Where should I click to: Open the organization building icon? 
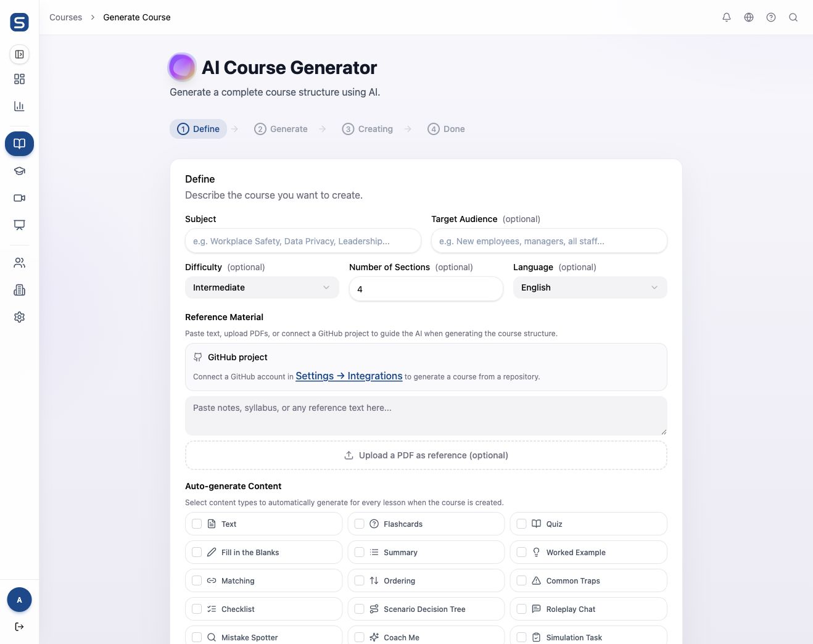(x=20, y=290)
